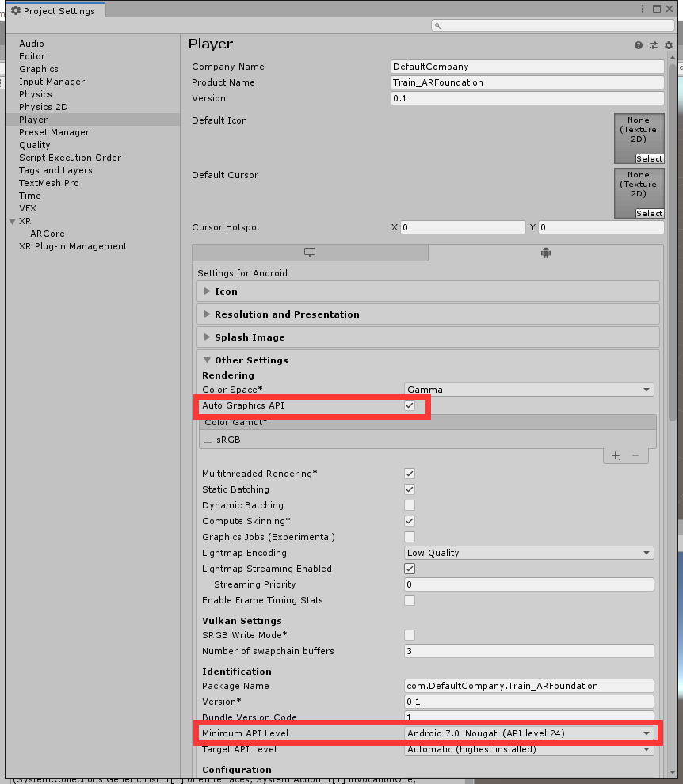Viewport: 683px width, 784px height.
Task: Select Editor settings category
Action: [x=32, y=56]
